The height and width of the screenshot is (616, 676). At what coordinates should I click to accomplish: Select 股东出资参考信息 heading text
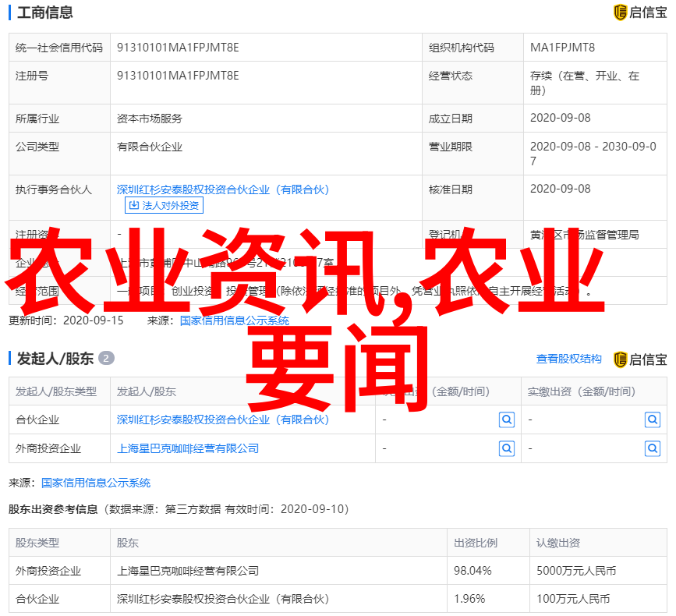pyautogui.click(x=53, y=509)
